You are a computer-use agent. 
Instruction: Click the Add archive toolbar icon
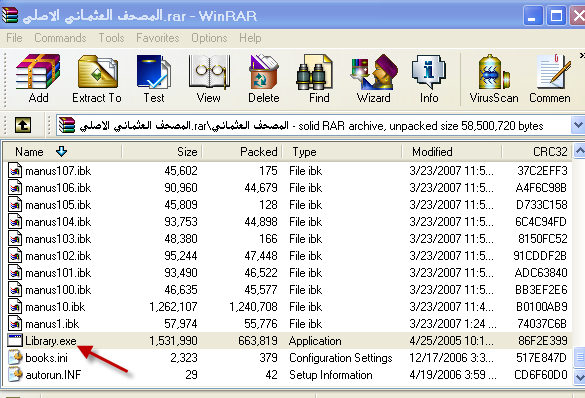(x=38, y=78)
